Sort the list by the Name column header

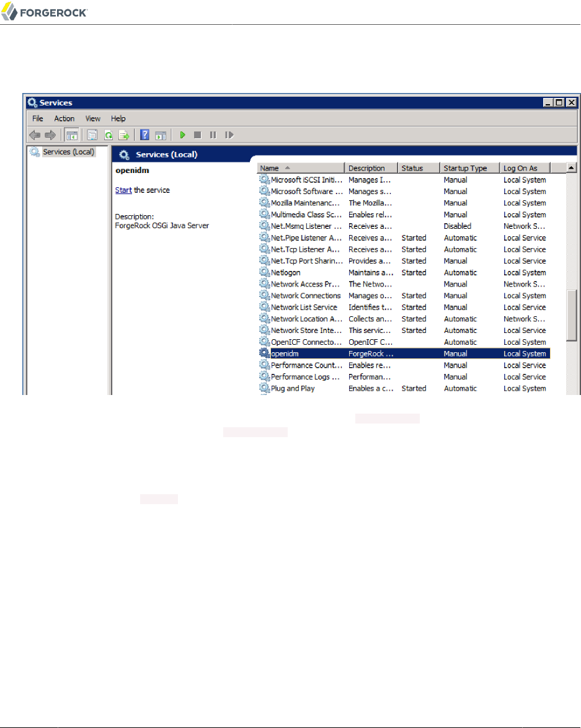pos(301,168)
